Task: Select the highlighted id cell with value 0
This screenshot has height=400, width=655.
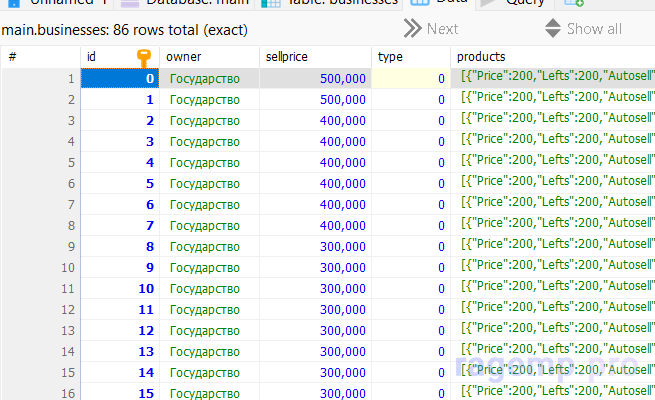Action: [x=120, y=78]
